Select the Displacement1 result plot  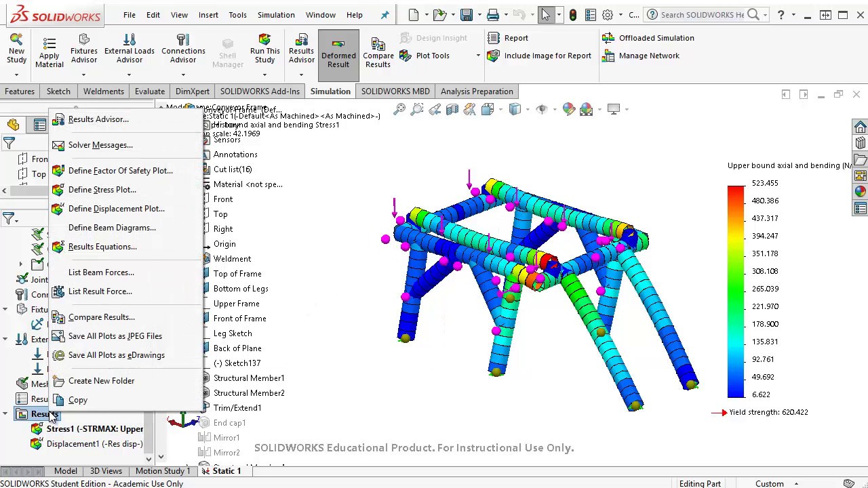(x=88, y=444)
